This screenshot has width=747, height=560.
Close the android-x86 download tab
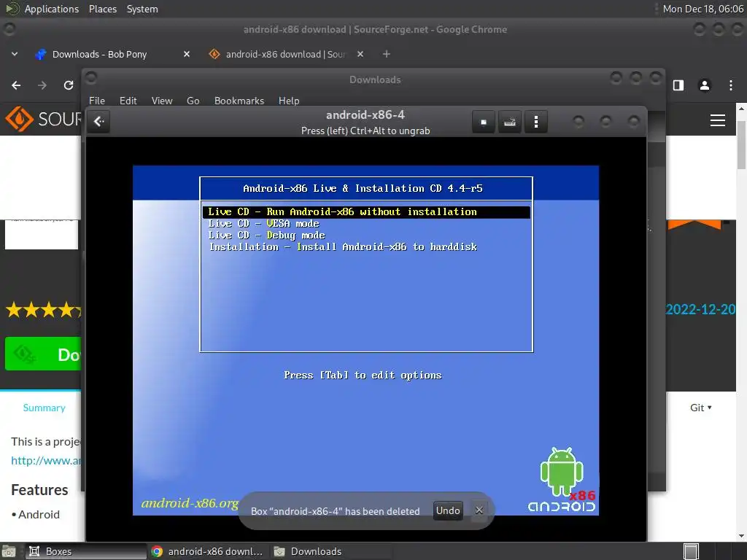click(x=360, y=54)
